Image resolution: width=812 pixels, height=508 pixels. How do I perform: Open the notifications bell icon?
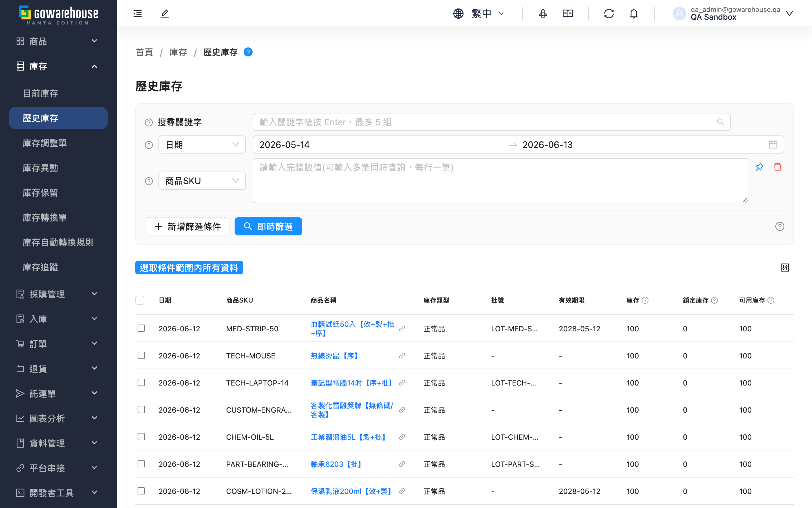point(634,14)
